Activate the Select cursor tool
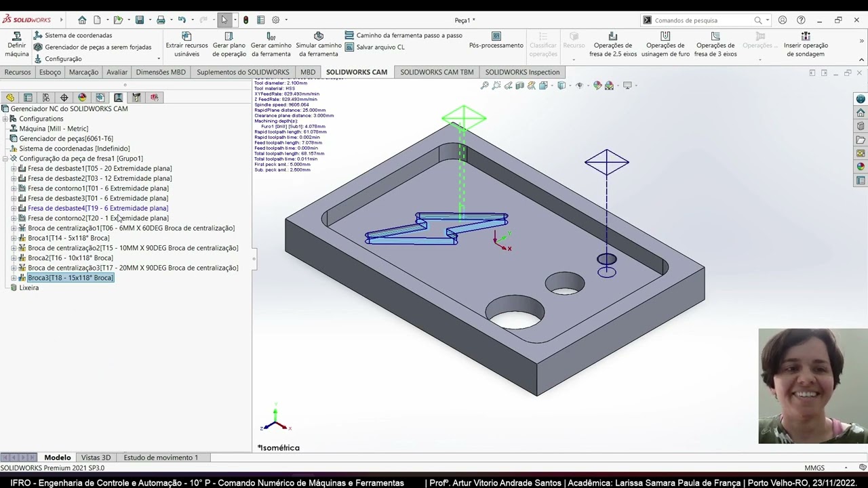868x488 pixels. [x=224, y=20]
